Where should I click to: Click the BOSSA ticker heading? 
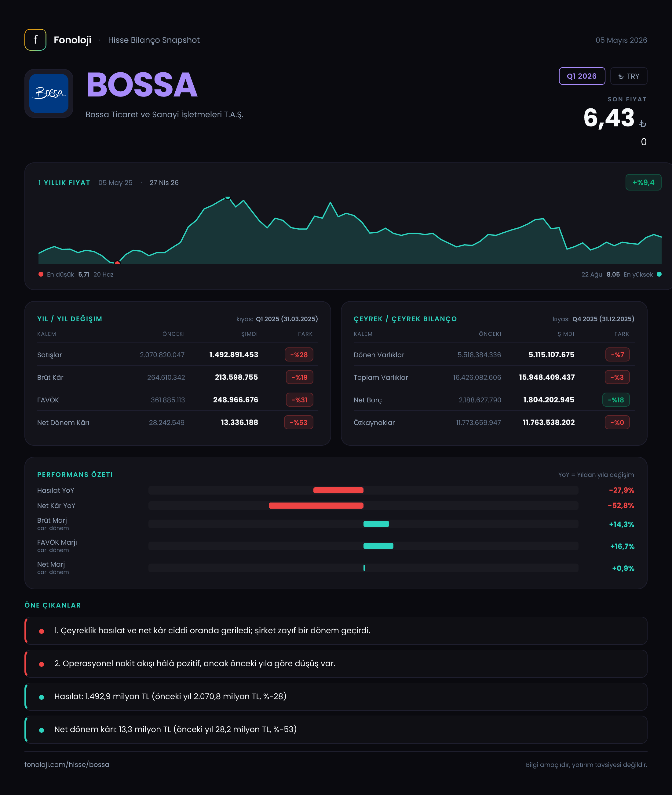click(x=142, y=85)
